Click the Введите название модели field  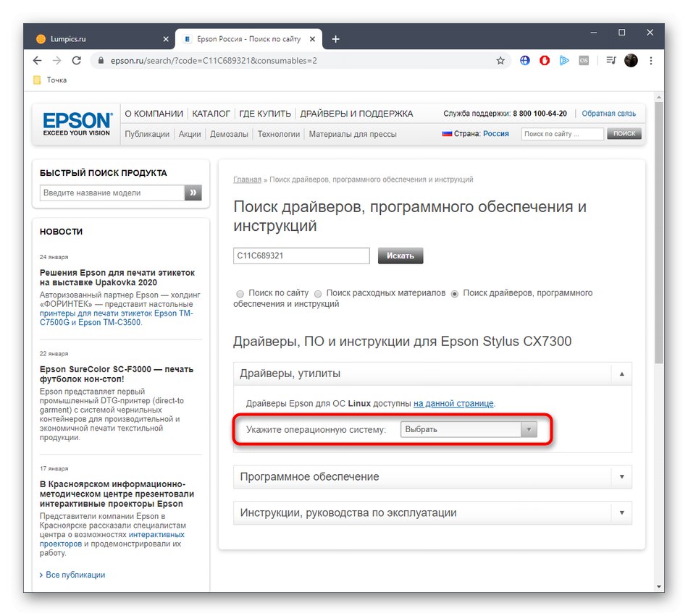[x=112, y=193]
